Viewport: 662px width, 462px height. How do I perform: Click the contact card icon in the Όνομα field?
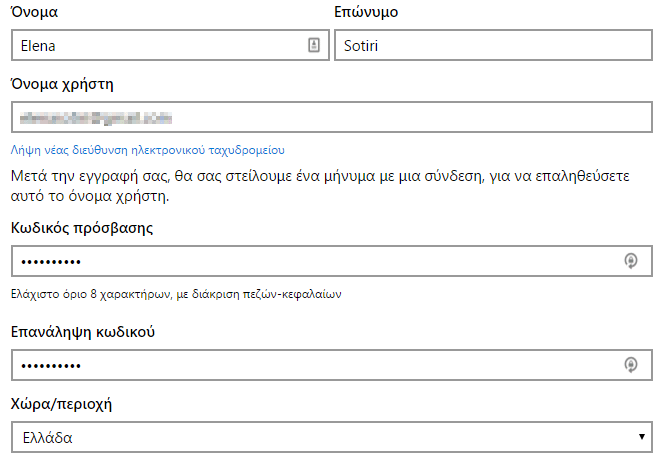point(314,45)
